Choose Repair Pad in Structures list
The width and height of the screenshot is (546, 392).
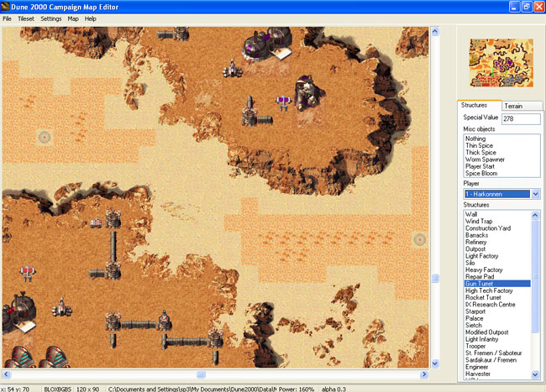480,277
